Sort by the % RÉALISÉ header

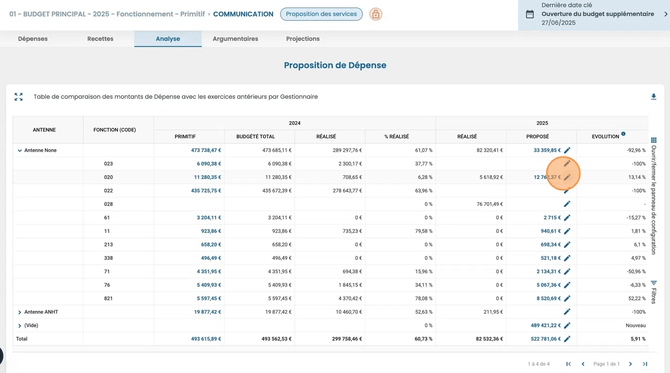(397, 137)
